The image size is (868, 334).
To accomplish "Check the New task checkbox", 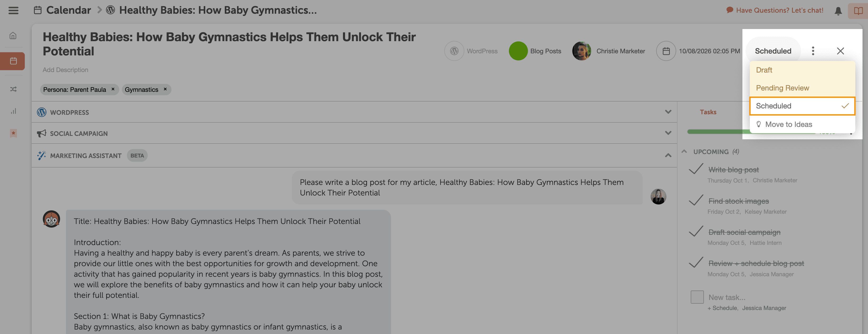I will point(697,297).
